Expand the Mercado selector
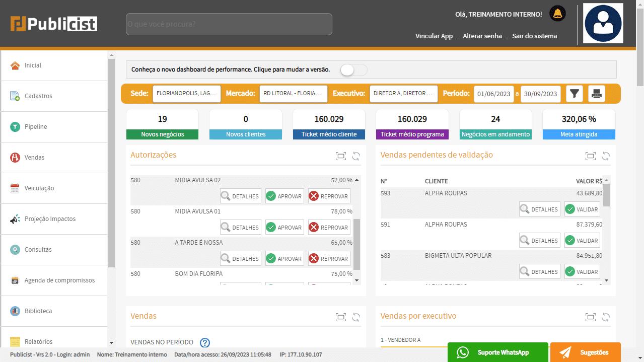The height and width of the screenshot is (362, 644). pos(292,94)
